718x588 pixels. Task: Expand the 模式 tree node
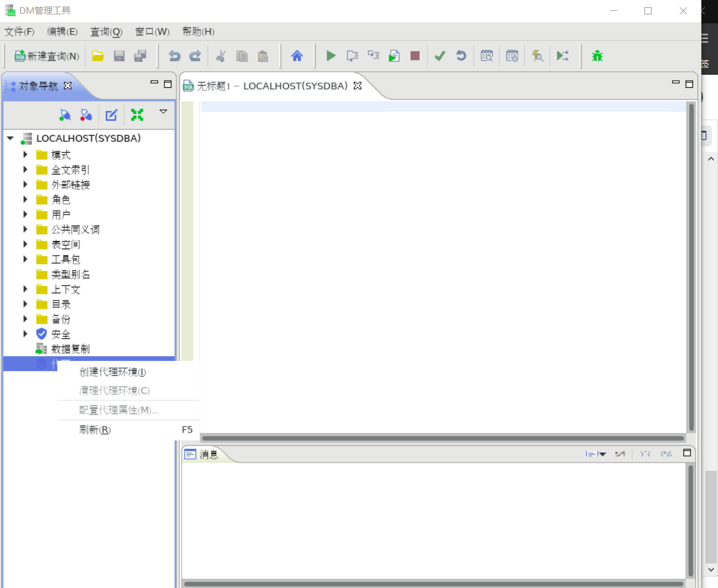click(x=25, y=155)
